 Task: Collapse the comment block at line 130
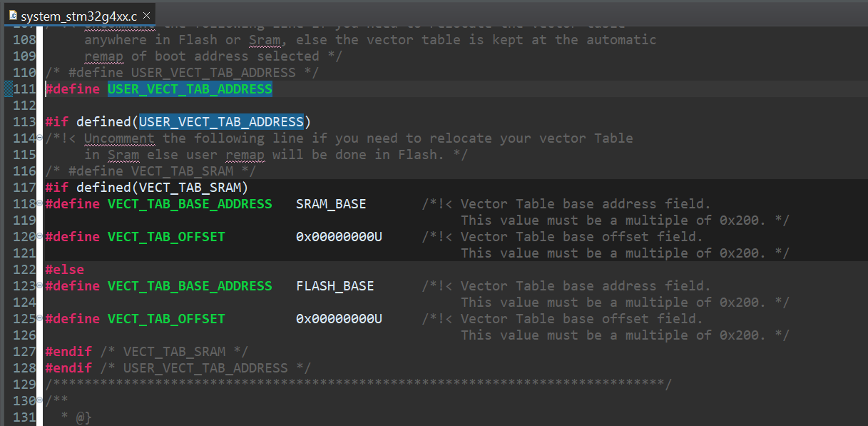pos(39,401)
